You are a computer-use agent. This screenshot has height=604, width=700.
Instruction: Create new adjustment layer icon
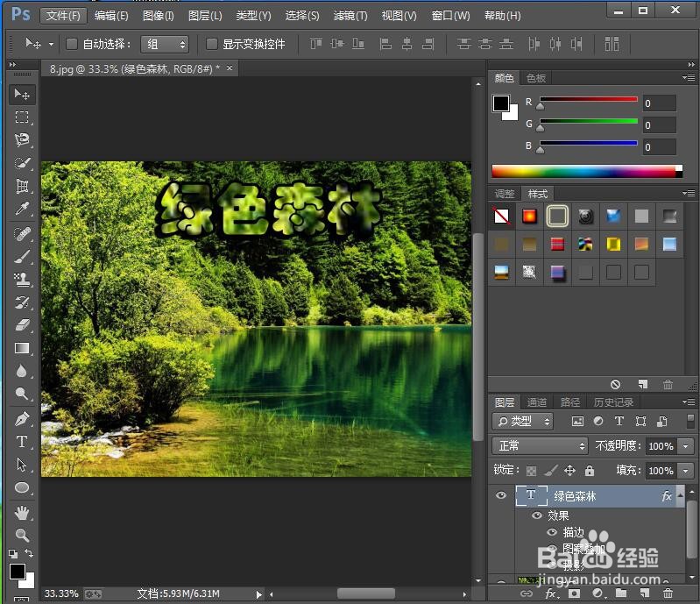click(x=597, y=593)
